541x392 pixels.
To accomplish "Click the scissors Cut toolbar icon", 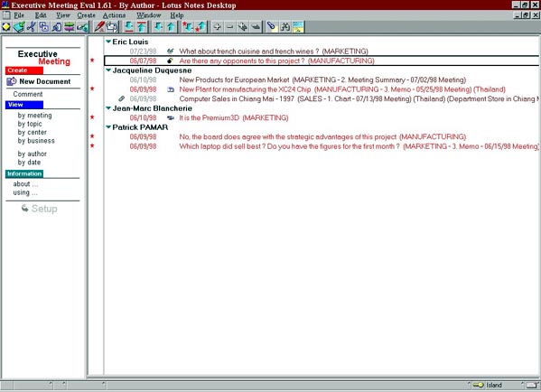I will tap(32, 26).
